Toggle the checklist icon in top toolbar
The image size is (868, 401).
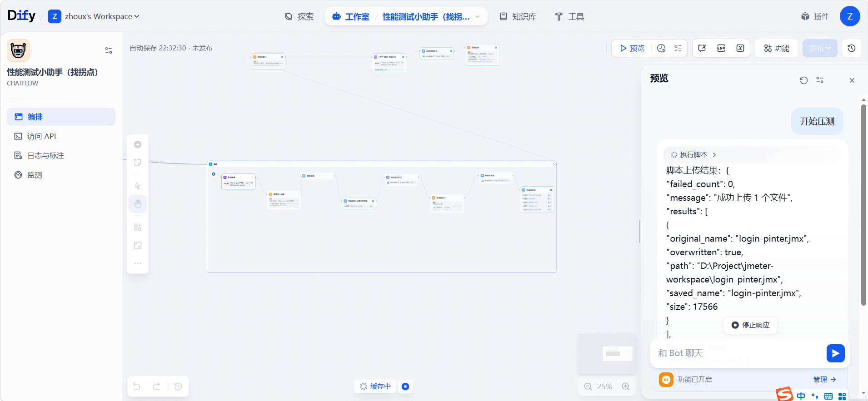point(678,48)
